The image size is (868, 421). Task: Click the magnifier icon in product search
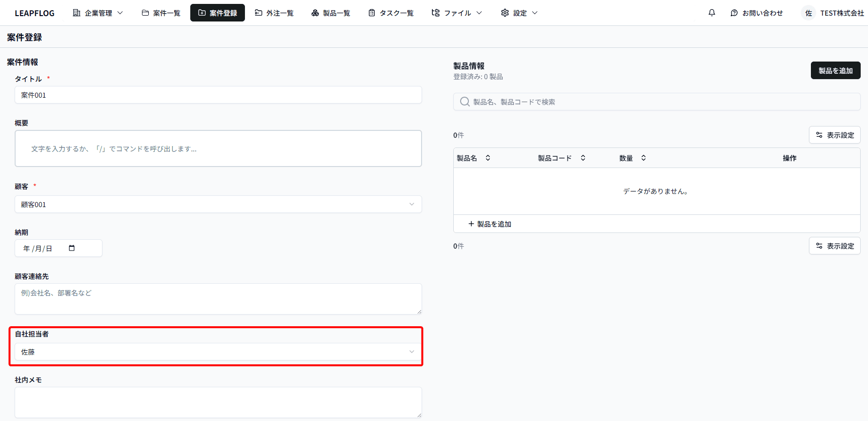[x=465, y=102]
